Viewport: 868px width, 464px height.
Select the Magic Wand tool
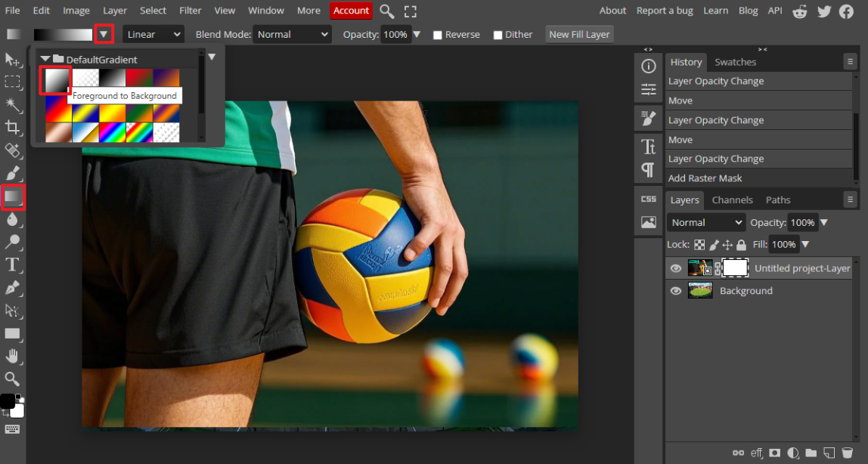[x=13, y=104]
